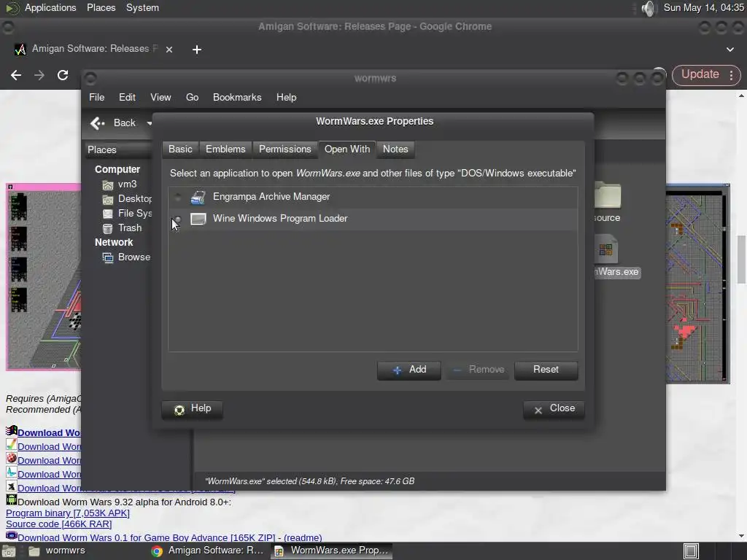Close the WormWars.exe Properties dialog

[554, 409]
